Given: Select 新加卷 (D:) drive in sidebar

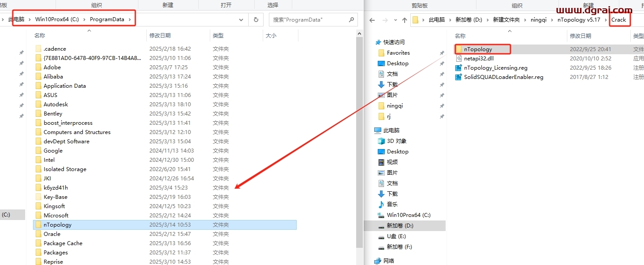Looking at the screenshot, I should coord(400,226).
